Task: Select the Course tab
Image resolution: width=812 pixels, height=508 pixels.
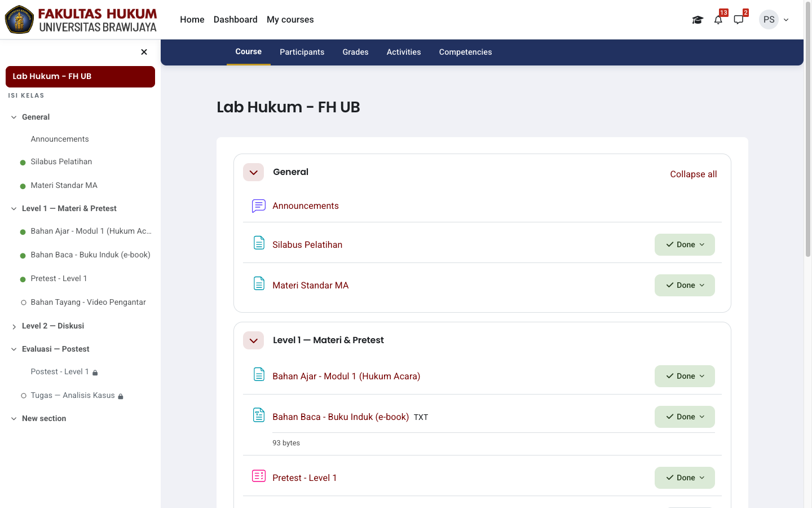Action: click(x=249, y=52)
